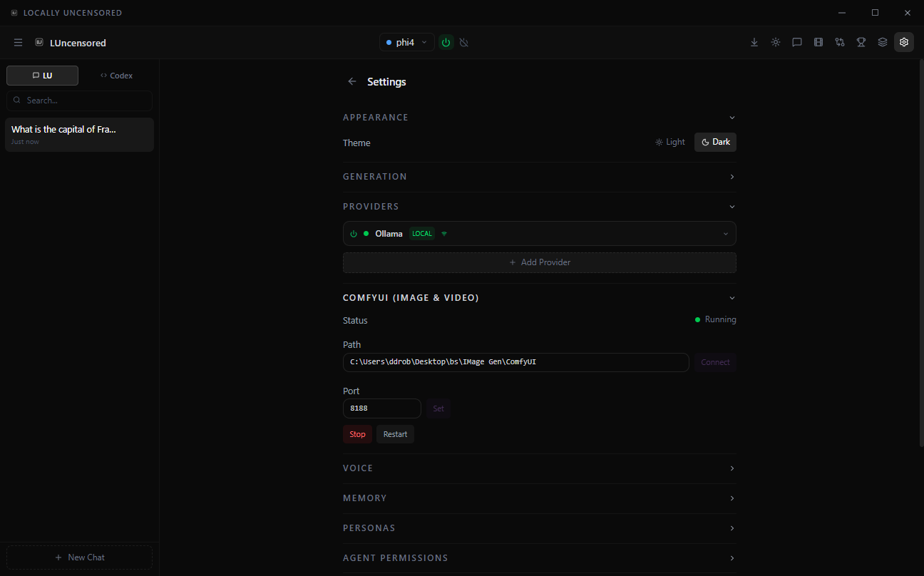Viewport: 924px width, 576px height.
Task: Click the workflow shuffle icon in the toolbar
Action: tap(840, 42)
